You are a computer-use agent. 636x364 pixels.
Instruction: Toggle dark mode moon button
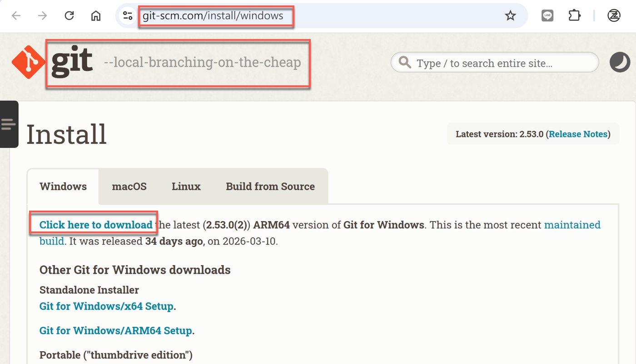pos(620,62)
